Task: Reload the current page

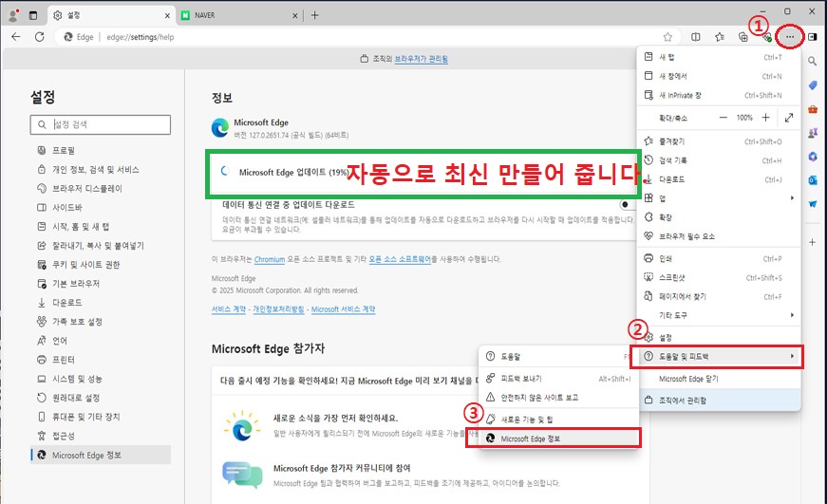Action: 40,37
